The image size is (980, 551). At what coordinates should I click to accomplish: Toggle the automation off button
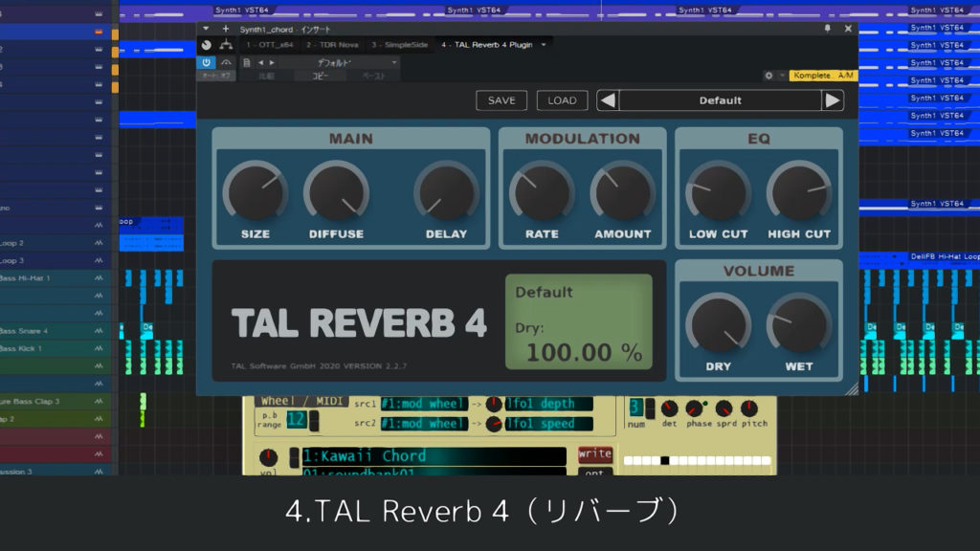216,76
